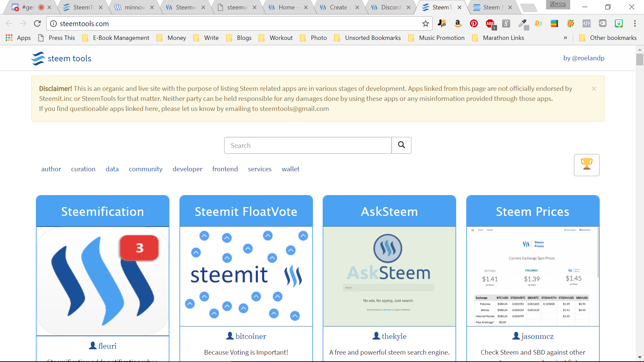
Task: Dismiss the disclaimer banner
Action: (594, 88)
